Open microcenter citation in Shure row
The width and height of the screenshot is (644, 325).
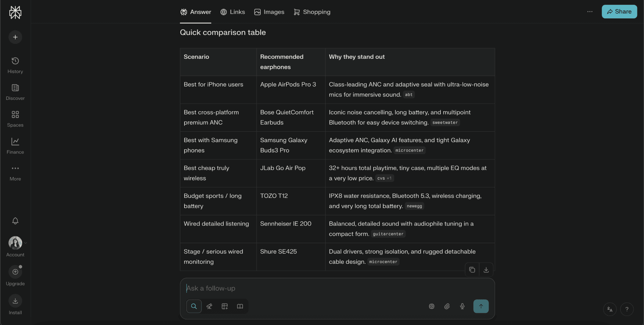click(x=383, y=262)
